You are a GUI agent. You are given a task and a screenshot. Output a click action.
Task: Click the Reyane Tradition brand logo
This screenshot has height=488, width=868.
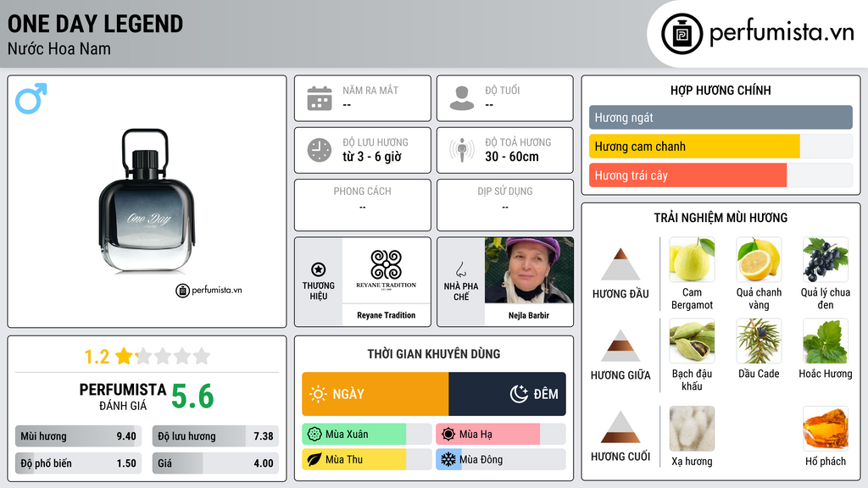[x=386, y=269]
